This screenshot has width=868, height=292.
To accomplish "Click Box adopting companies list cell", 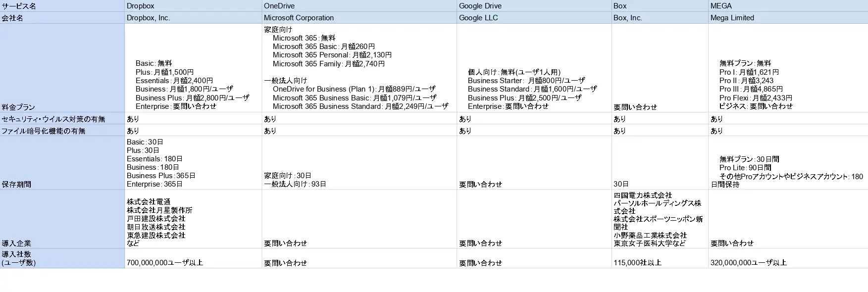I will point(660,219).
